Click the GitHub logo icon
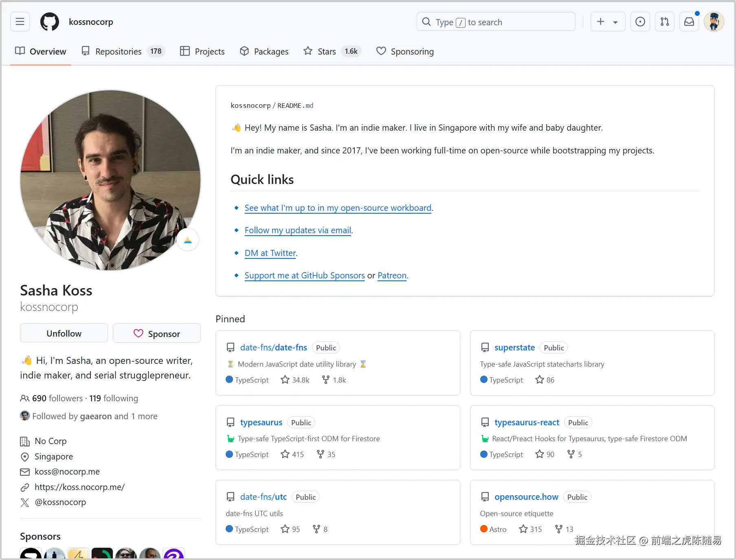Viewport: 736px width, 560px height. click(x=50, y=22)
